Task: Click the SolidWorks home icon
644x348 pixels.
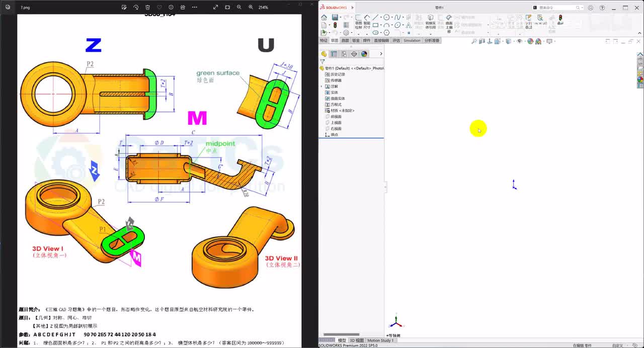Action: [324, 18]
